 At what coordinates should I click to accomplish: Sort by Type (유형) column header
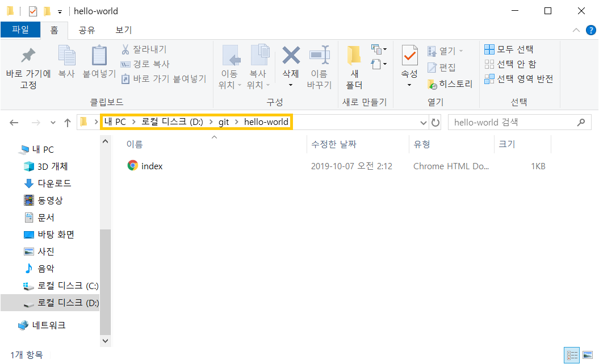(x=422, y=144)
